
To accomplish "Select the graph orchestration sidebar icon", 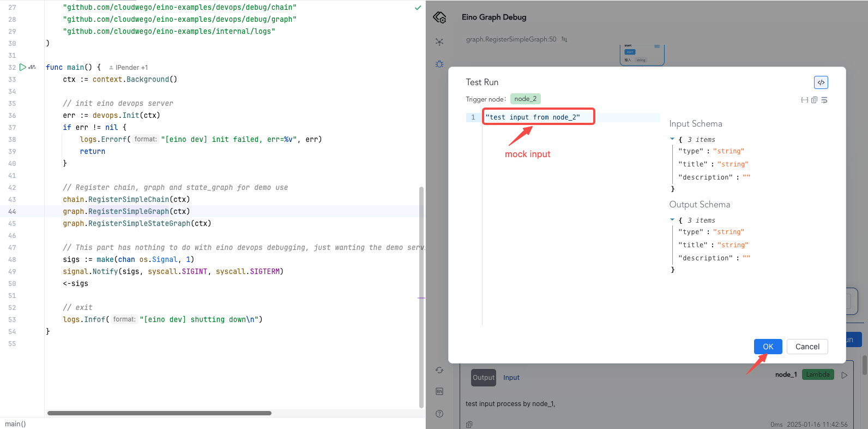I will (439, 42).
